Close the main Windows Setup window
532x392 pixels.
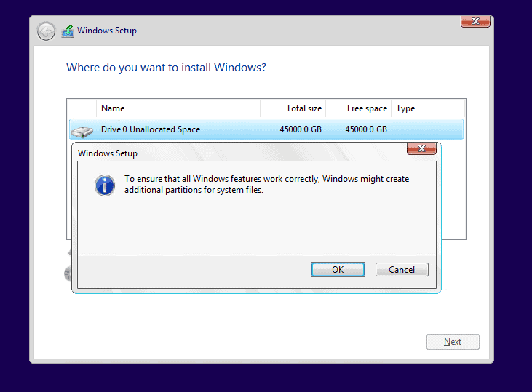tap(475, 21)
